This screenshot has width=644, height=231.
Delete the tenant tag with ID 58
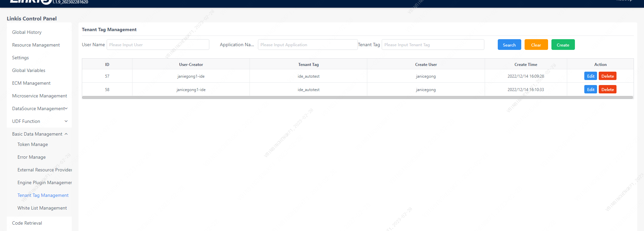click(607, 90)
